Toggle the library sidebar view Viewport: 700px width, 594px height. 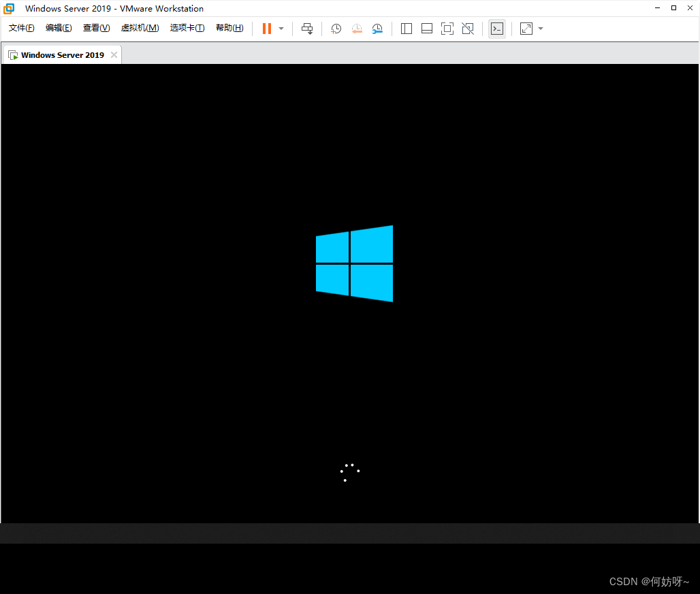pos(407,29)
